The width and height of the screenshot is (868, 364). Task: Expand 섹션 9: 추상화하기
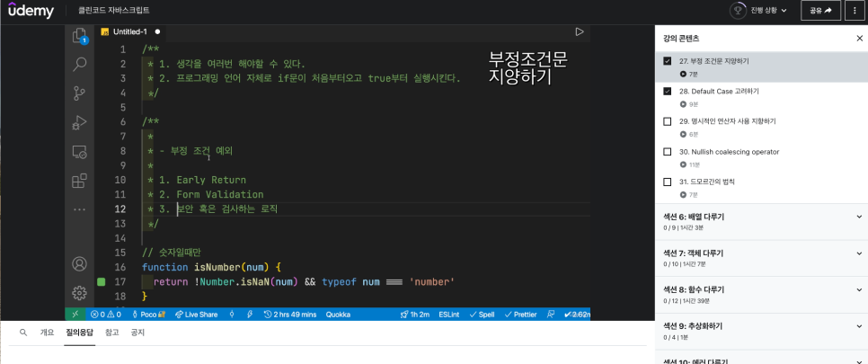click(x=762, y=331)
